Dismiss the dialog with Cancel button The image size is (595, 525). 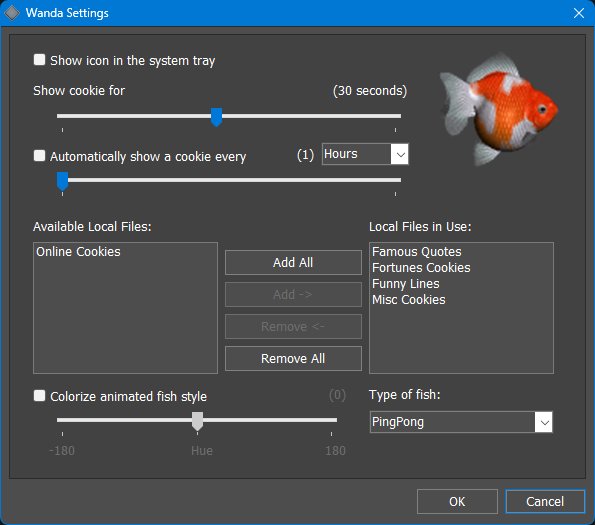(x=545, y=501)
